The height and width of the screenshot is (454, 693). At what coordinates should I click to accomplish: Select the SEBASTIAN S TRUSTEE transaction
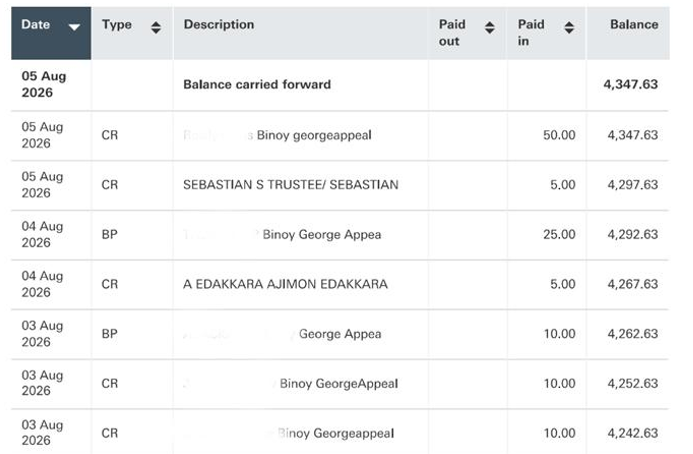(x=340, y=185)
